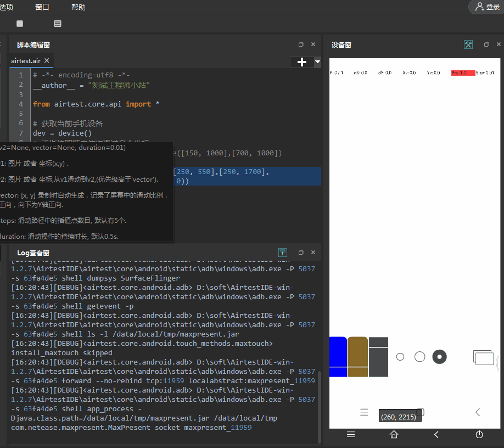Tap the dark gray block on the phone screen
This screenshot has height=448, width=504.
point(378,357)
